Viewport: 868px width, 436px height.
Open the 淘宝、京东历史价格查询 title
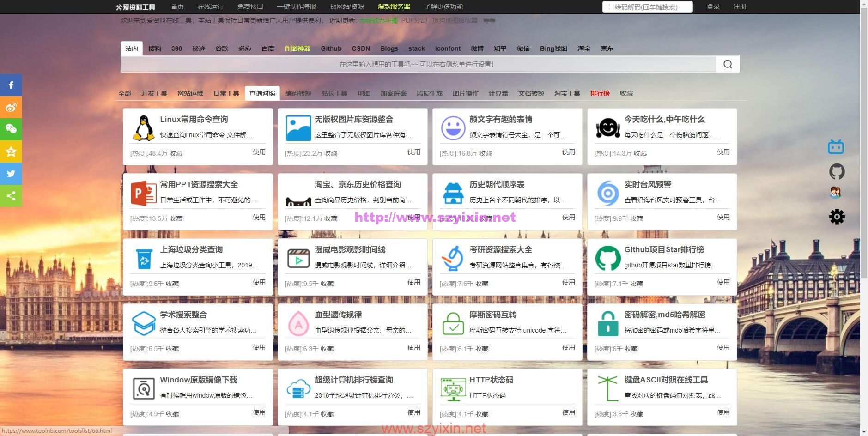[358, 184]
